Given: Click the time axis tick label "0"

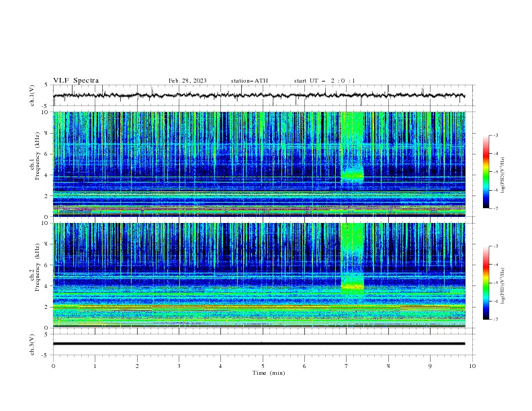Looking at the screenshot, I should coord(53,366).
